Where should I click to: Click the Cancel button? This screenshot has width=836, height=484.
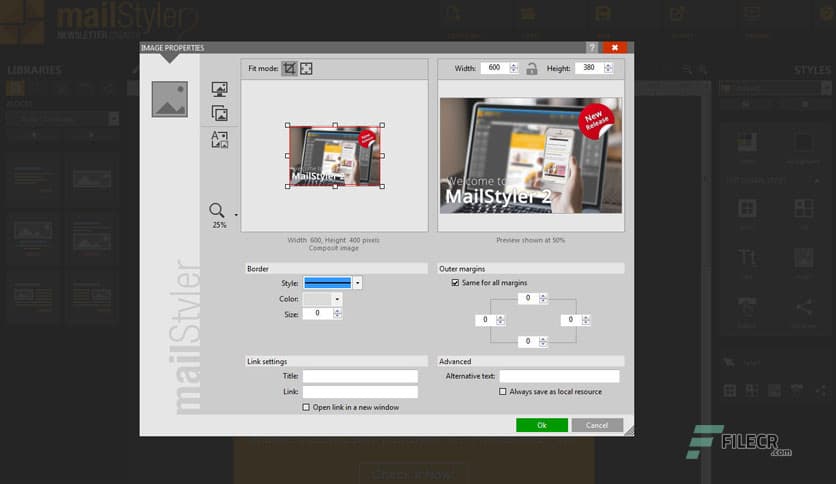point(597,425)
